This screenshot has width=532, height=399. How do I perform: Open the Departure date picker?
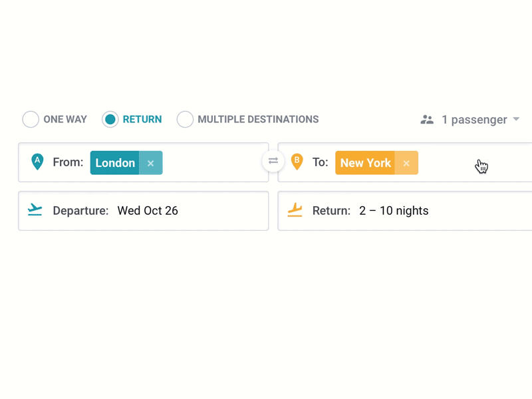coord(147,210)
